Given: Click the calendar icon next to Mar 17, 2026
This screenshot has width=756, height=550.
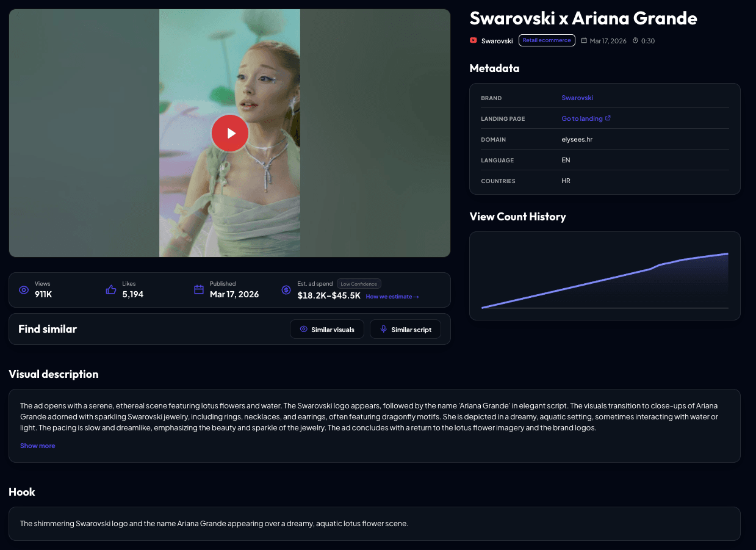Looking at the screenshot, I should tap(584, 41).
